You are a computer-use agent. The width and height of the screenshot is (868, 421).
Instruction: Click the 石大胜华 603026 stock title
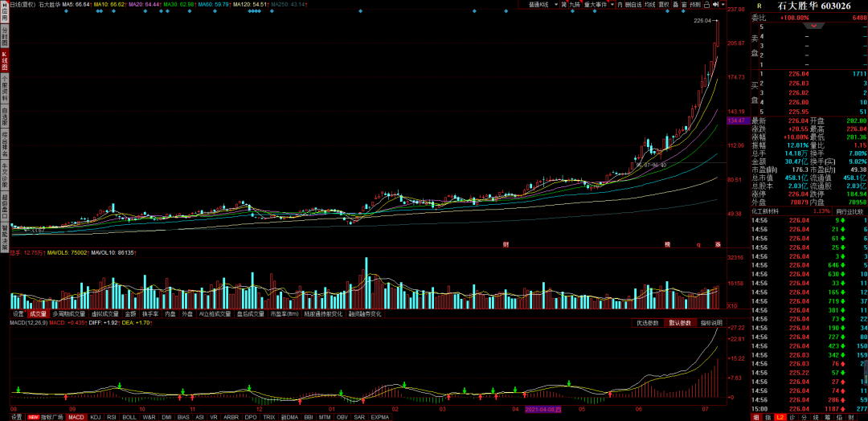(x=814, y=6)
